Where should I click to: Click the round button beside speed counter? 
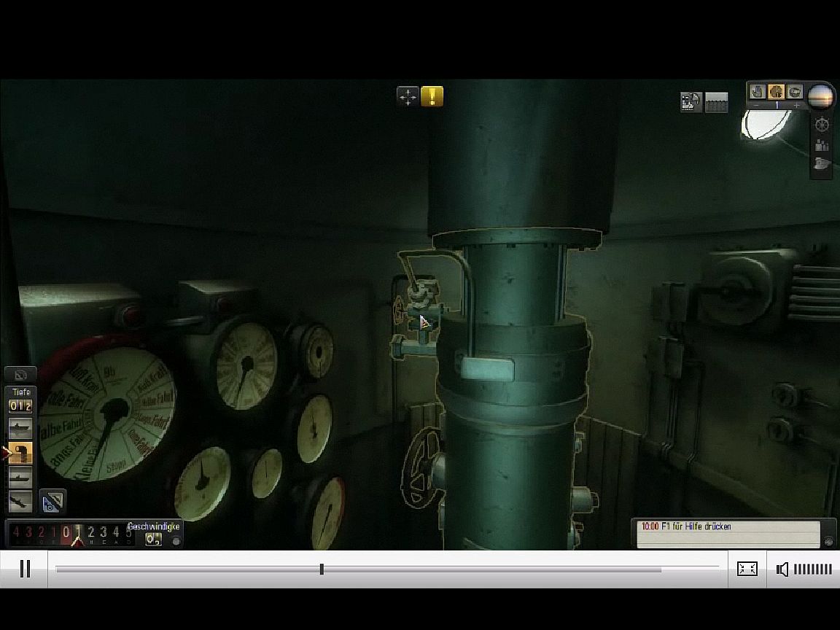coord(176,540)
